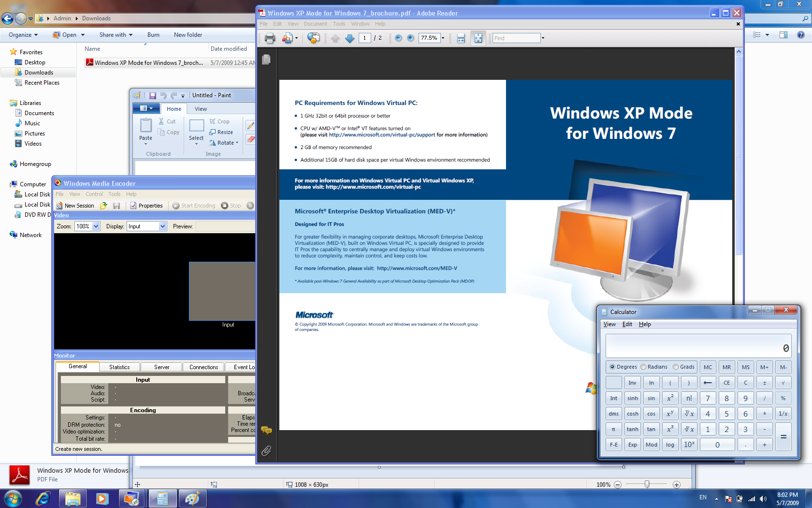Open saved session in Media Encoder toolbar
Image resolution: width=812 pixels, height=508 pixels.
103,206
